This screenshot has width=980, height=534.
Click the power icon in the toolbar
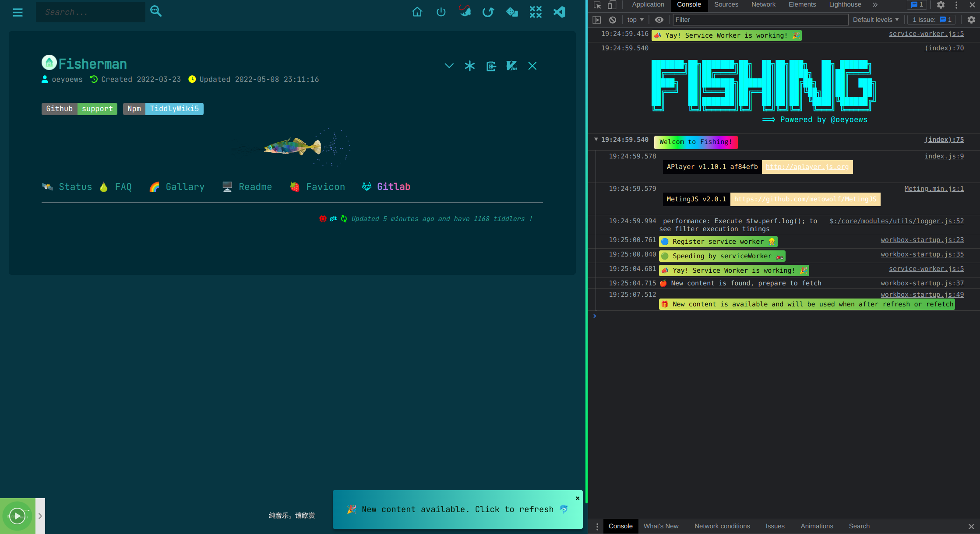pos(441,12)
